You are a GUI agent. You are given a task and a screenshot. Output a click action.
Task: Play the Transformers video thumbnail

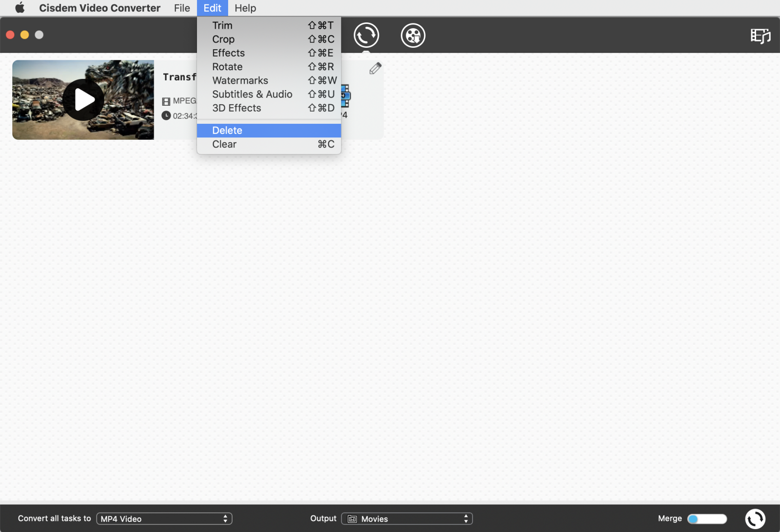tap(83, 100)
